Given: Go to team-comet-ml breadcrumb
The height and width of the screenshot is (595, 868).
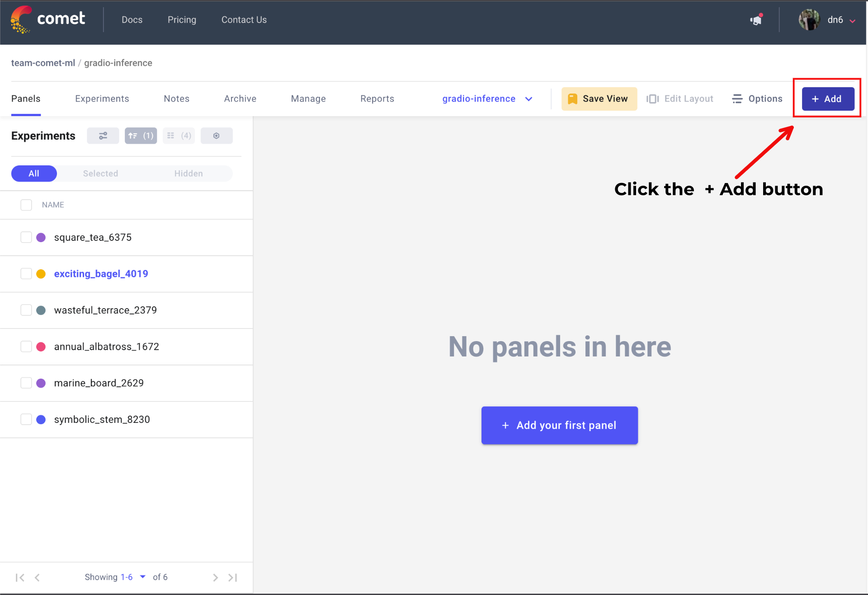Looking at the screenshot, I should coord(43,63).
